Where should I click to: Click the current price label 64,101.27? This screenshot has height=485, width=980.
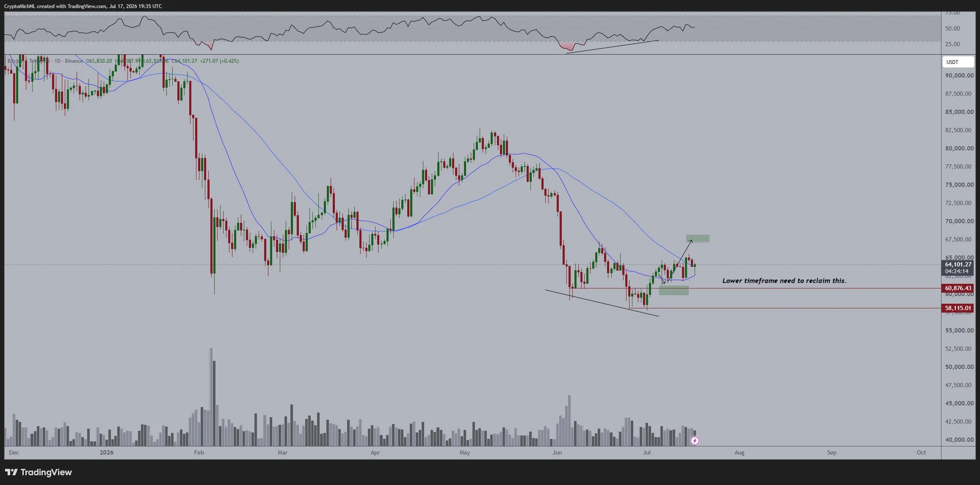point(958,264)
